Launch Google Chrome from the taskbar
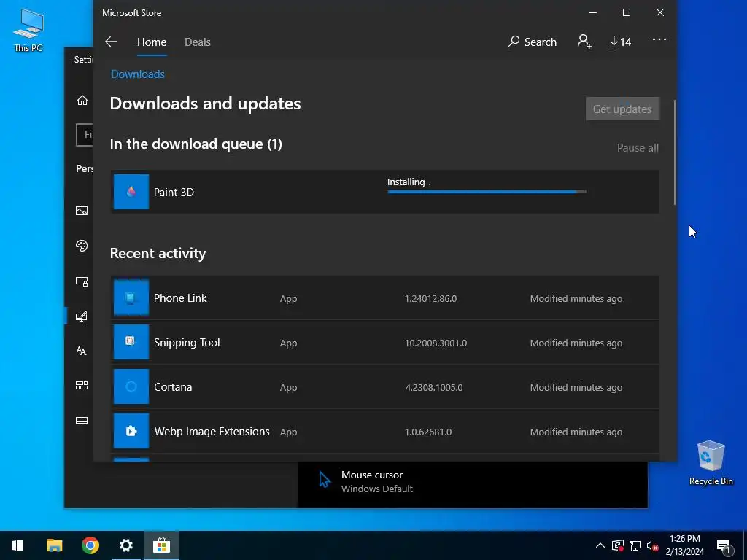Image resolution: width=747 pixels, height=560 pixels. [90, 545]
